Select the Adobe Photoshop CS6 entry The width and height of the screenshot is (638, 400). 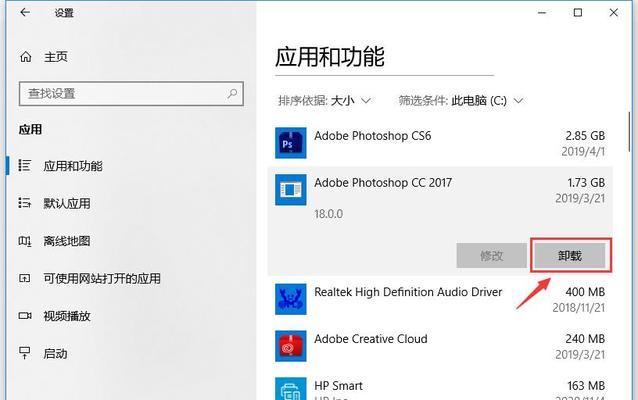click(x=440, y=143)
